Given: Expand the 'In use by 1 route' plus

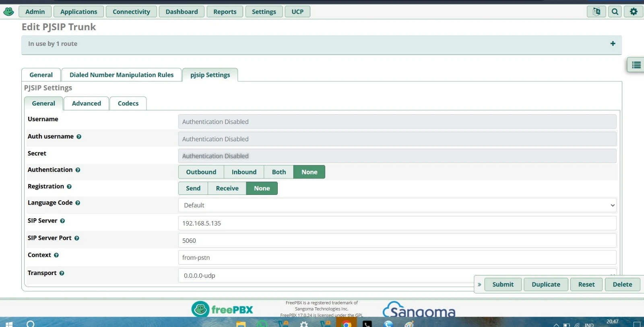Looking at the screenshot, I should (x=613, y=43).
